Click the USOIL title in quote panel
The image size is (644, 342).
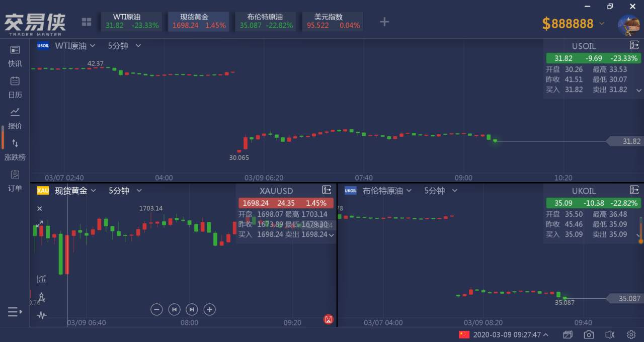pyautogui.click(x=584, y=46)
